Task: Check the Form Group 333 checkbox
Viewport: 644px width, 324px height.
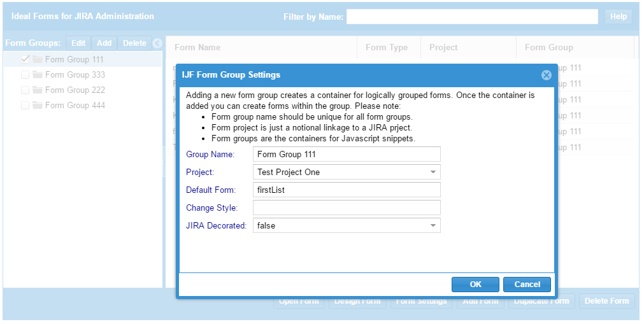Action: (25, 74)
